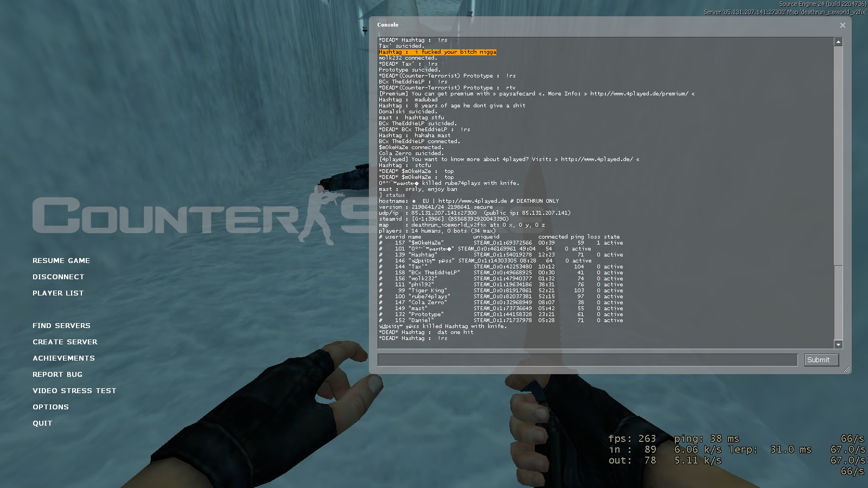Viewport: 868px width, 488px height.
Task: Click the "BCx TheEddieLP" status row
Action: tap(501, 273)
